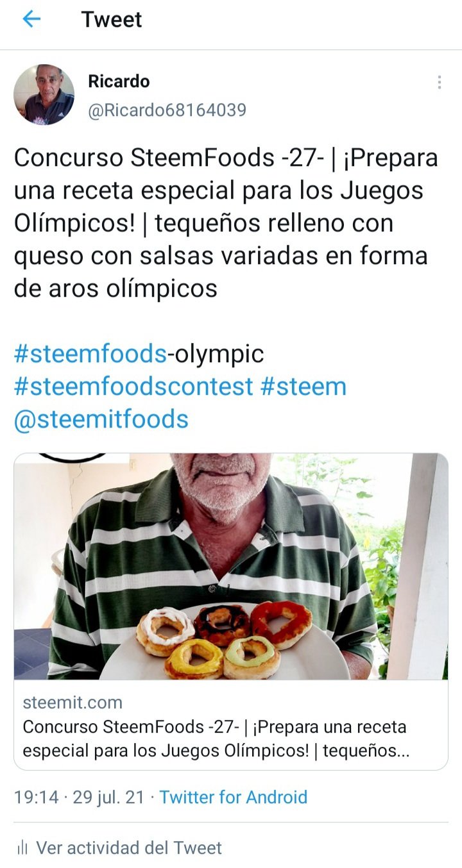Tap the link preview card description area
The image size is (462, 868).
pos(231,725)
